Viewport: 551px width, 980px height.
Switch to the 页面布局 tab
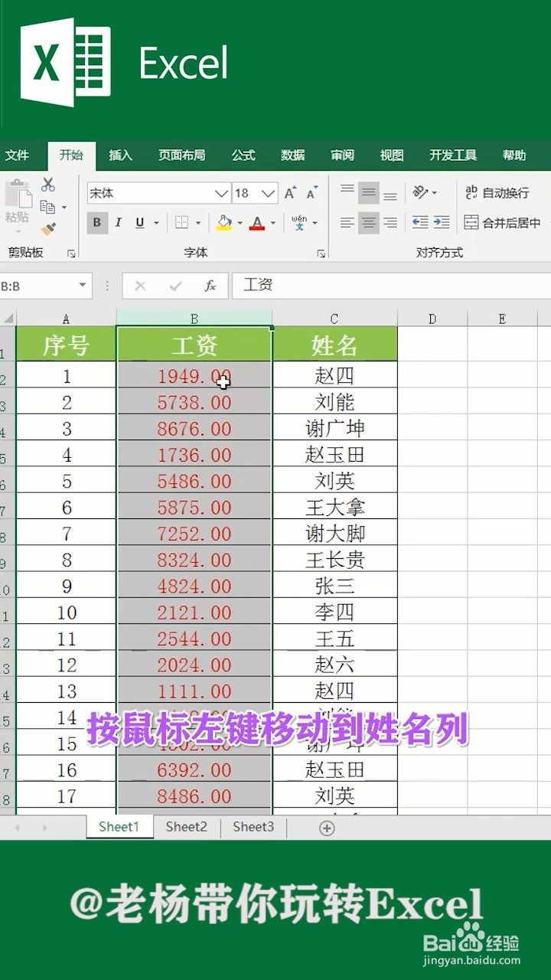click(181, 155)
